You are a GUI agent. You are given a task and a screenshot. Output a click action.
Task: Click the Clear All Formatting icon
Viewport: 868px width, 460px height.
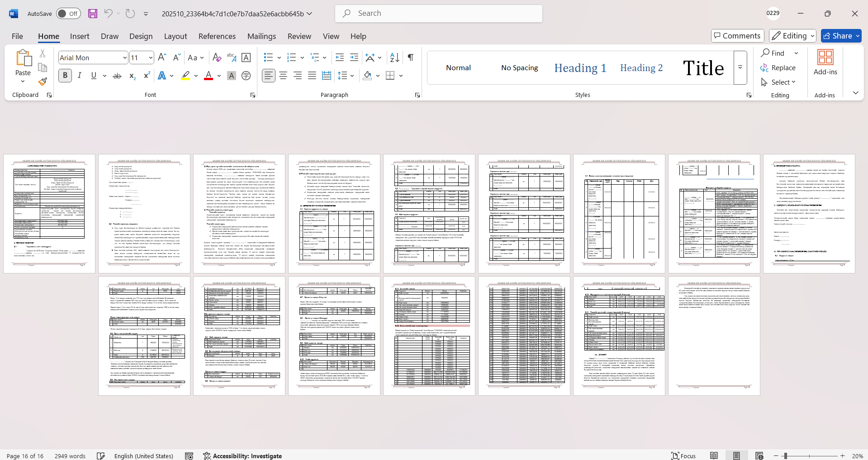pos(217,57)
